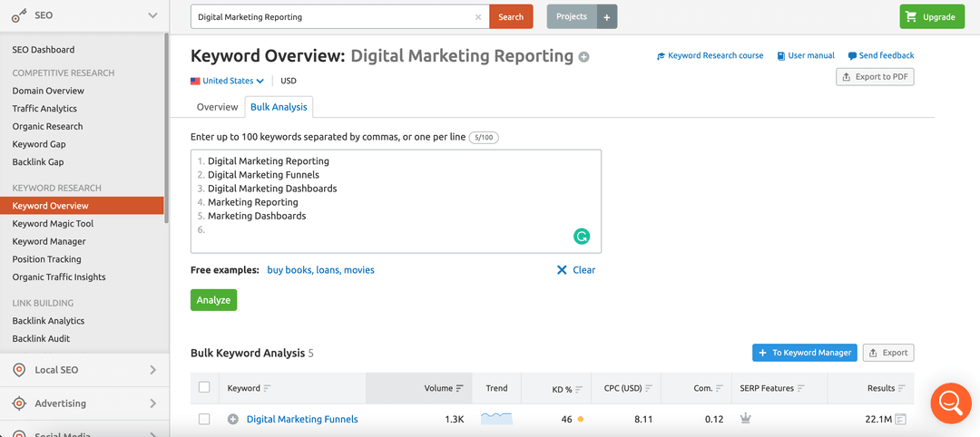Sort by the Keyword column
Screen dimensions: 980x437
[249, 388]
